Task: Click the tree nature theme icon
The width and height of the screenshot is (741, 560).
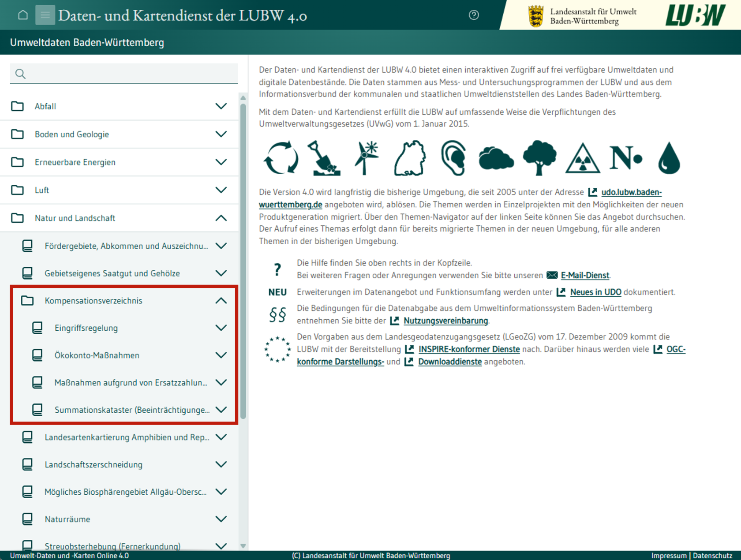Action: pos(539,158)
